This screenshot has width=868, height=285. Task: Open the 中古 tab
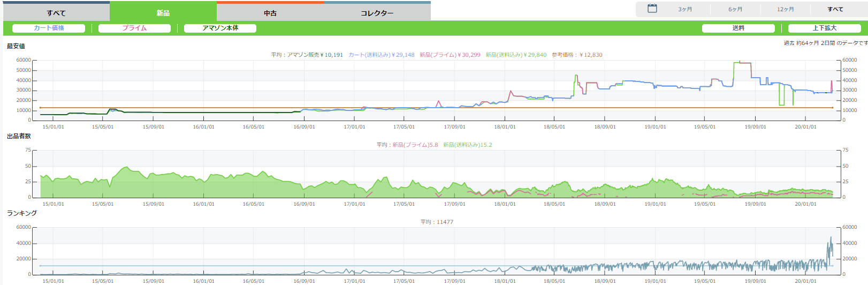[x=270, y=13]
